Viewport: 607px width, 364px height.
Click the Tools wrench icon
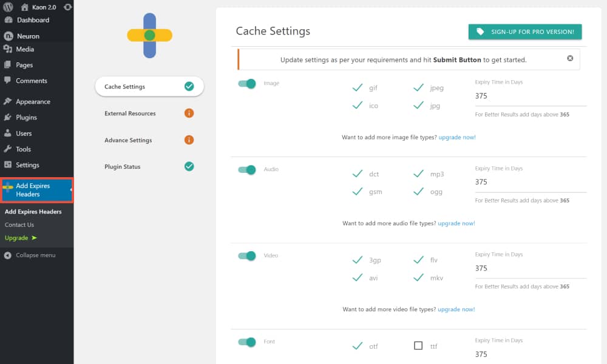tap(8, 149)
